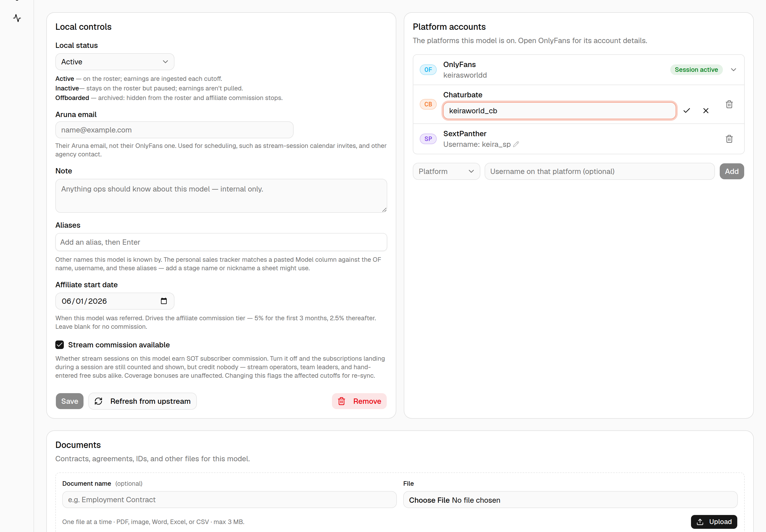
Task: Click the red Remove button
Action: tap(359, 401)
